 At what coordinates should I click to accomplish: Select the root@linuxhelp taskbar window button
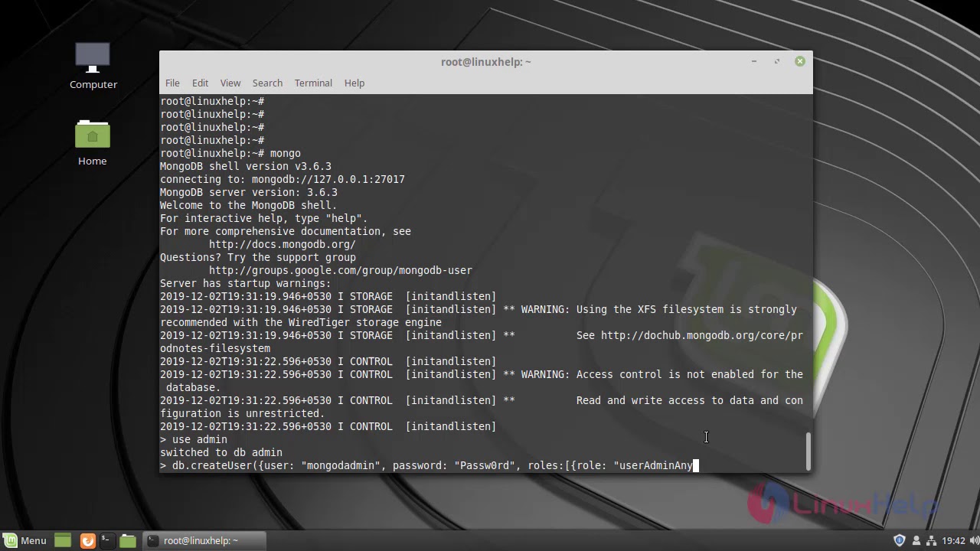pyautogui.click(x=204, y=540)
